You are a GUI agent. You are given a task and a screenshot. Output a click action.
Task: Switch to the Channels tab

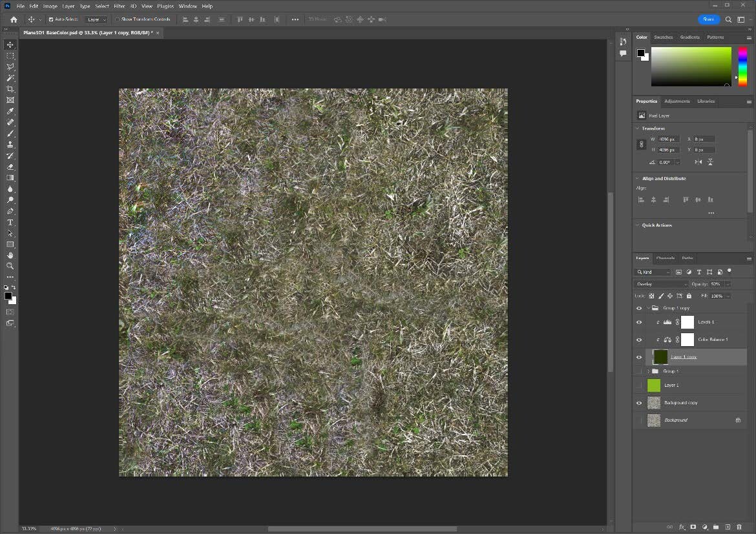665,258
